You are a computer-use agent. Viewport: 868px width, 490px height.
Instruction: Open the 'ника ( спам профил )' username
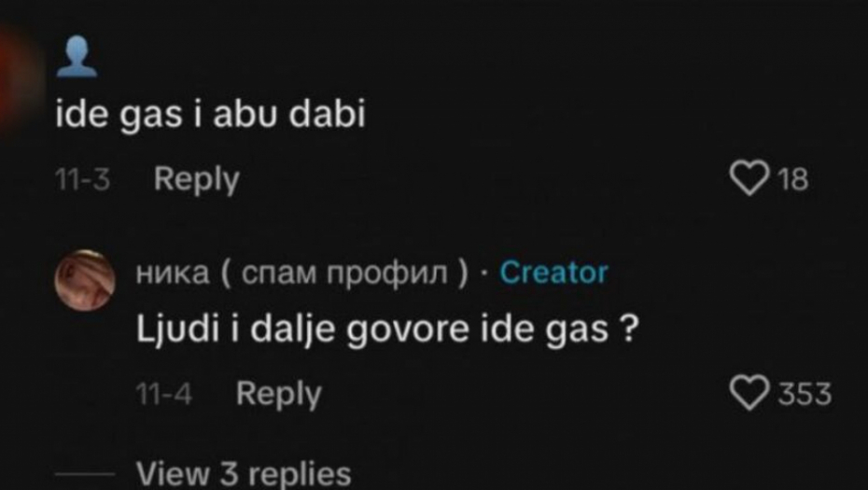click(x=302, y=273)
